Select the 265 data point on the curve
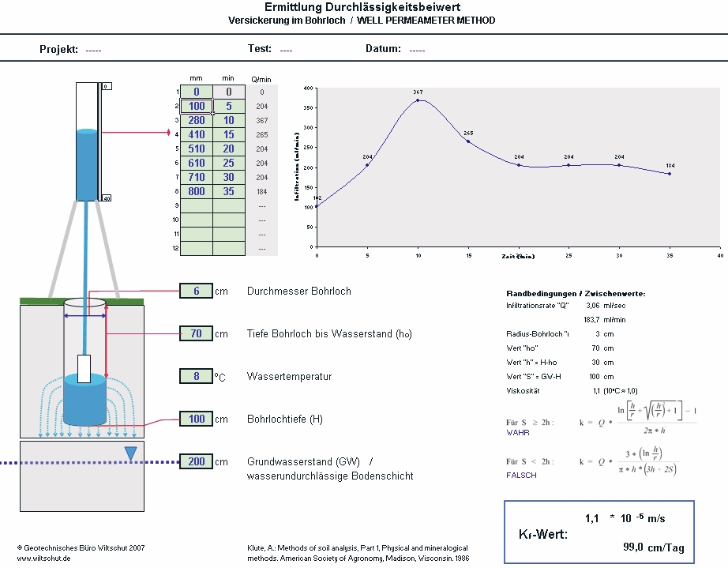Screen dimensions: 728x568 468,141
